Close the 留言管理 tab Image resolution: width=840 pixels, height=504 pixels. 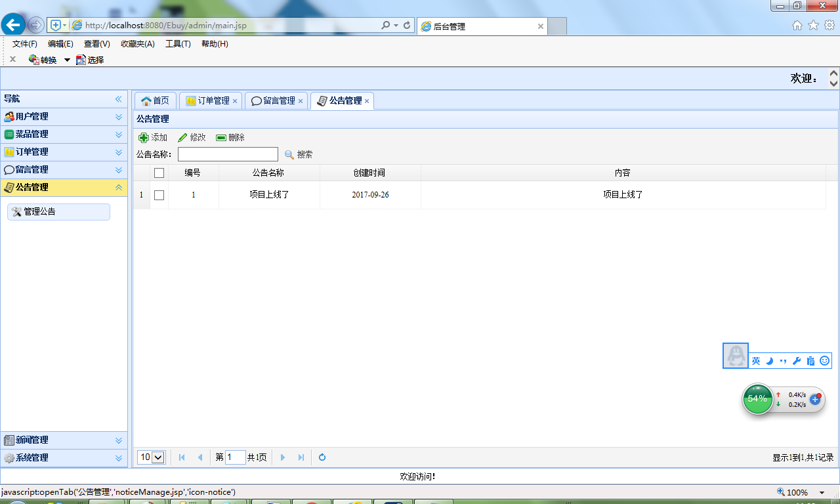tap(301, 101)
